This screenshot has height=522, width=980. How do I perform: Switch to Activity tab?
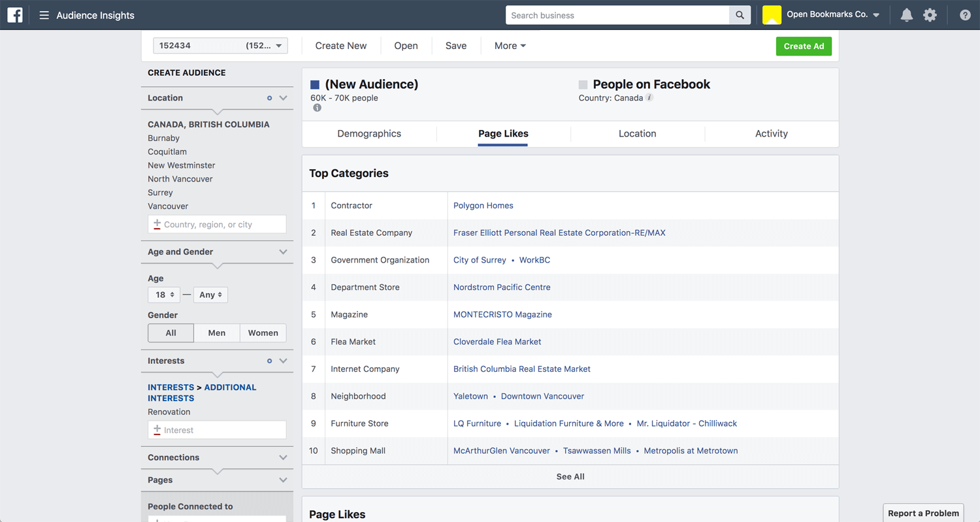click(772, 134)
